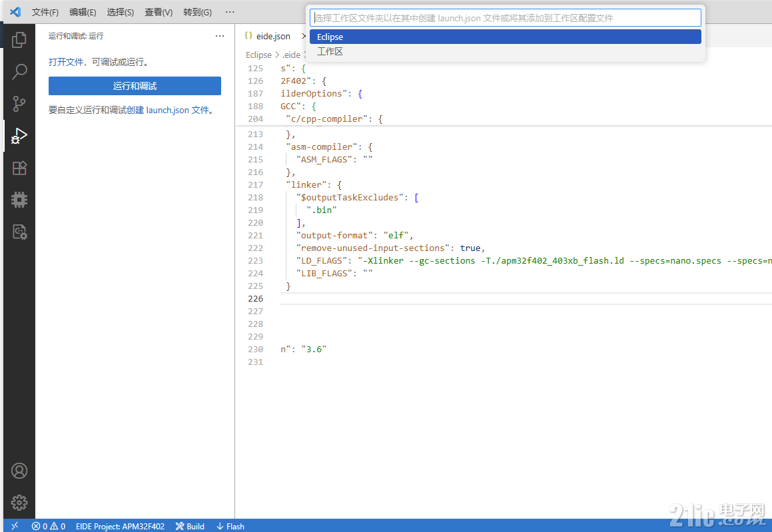Open the errors and warnings count
Image resolution: width=772 pixels, height=532 pixels.
pyautogui.click(x=48, y=526)
